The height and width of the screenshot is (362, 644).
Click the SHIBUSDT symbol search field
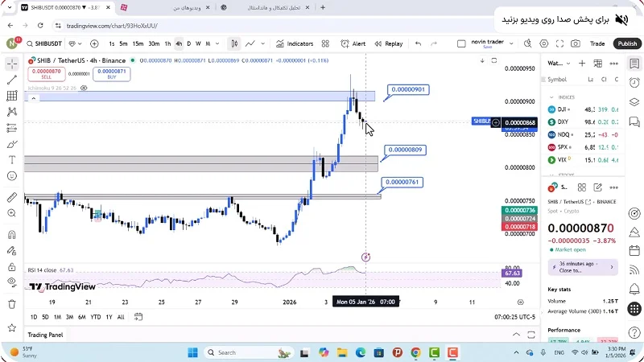click(x=44, y=43)
